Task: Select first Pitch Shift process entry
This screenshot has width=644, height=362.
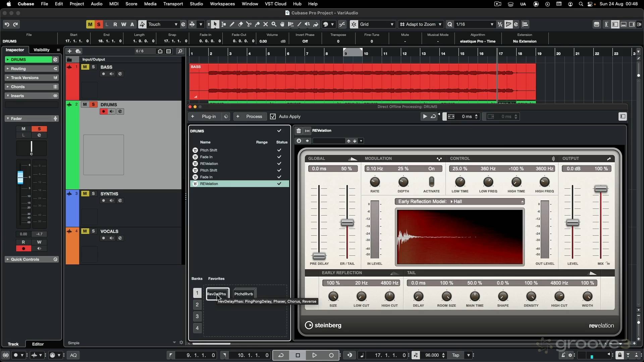Action: point(209,150)
